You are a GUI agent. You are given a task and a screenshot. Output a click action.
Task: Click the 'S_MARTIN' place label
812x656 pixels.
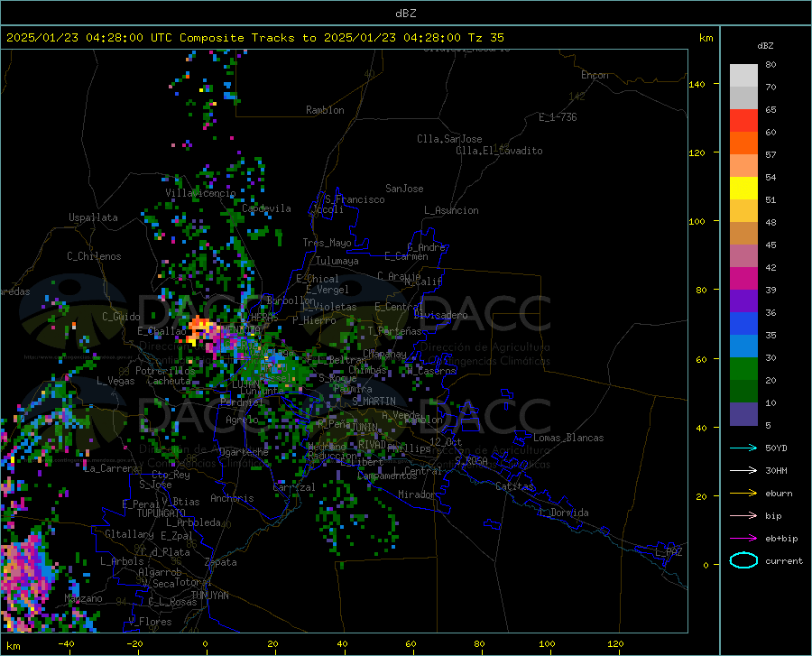[x=374, y=402]
